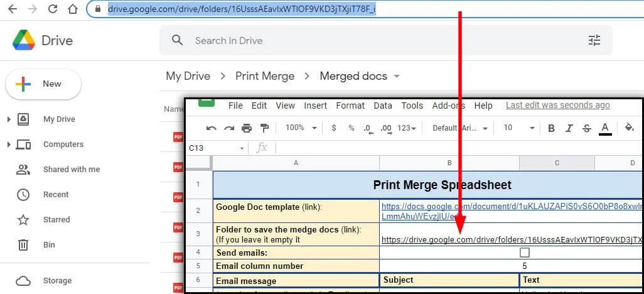Toggle bold formatting
This screenshot has width=644, height=294.
point(552,128)
